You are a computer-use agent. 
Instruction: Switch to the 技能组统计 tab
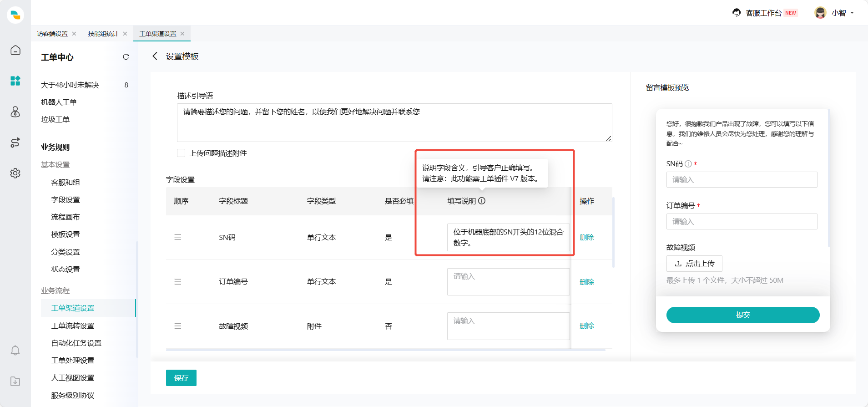(x=103, y=34)
